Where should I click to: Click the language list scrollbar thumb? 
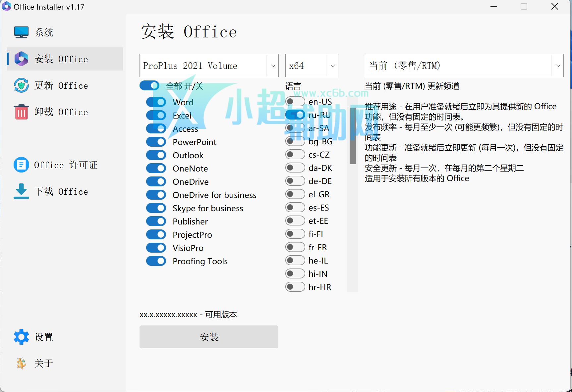(353, 135)
